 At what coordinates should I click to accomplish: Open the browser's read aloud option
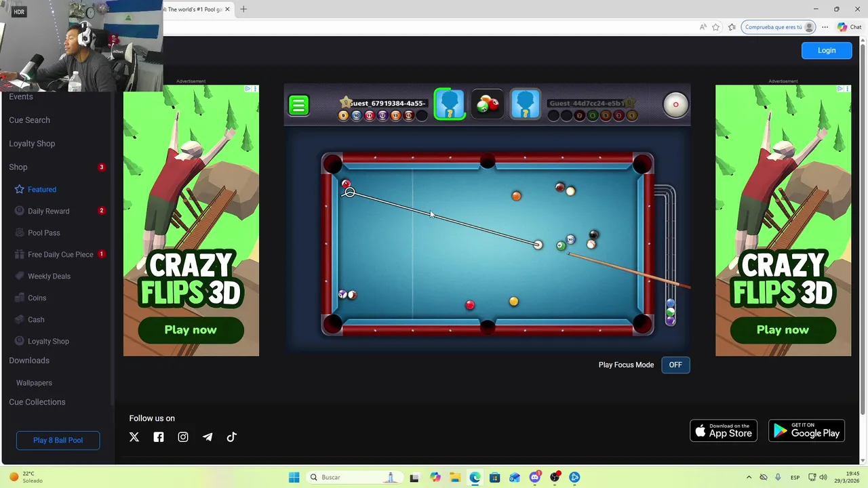[703, 27]
